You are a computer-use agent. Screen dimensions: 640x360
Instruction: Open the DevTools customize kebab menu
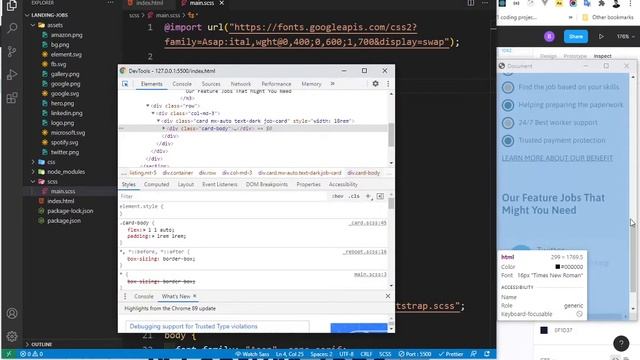[x=388, y=84]
